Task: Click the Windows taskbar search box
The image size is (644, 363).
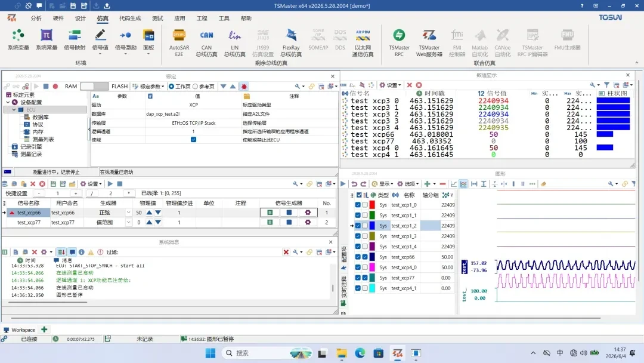Action: [267, 353]
